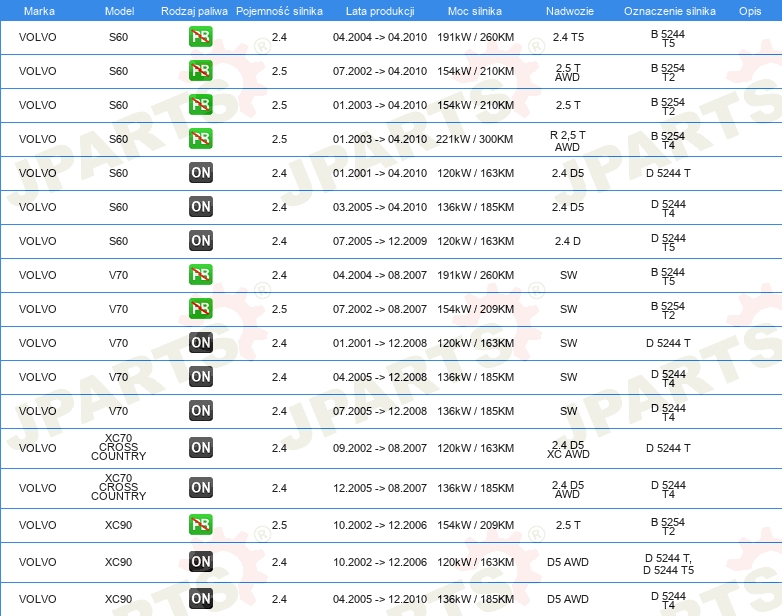
Task: Select the body cell R 2,5 T AWD
Action: [568, 141]
